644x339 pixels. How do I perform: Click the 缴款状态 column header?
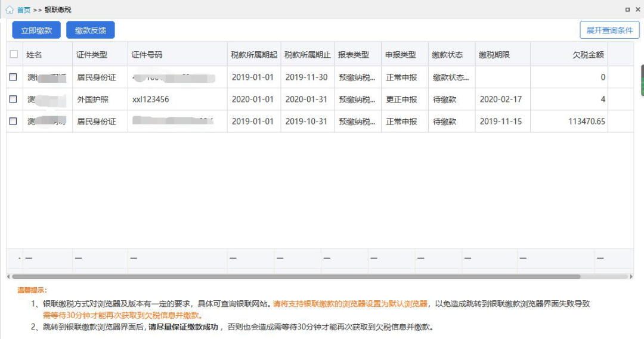(x=447, y=55)
